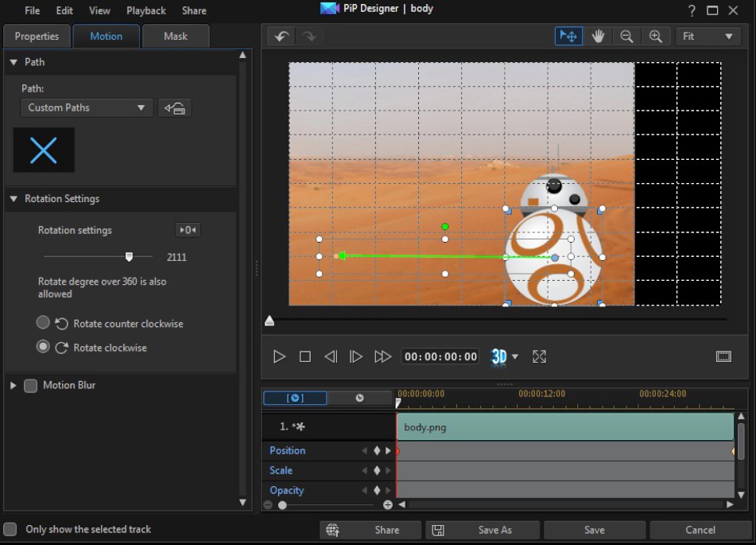
Task: Expand the Motion Blur section
Action: coord(14,385)
